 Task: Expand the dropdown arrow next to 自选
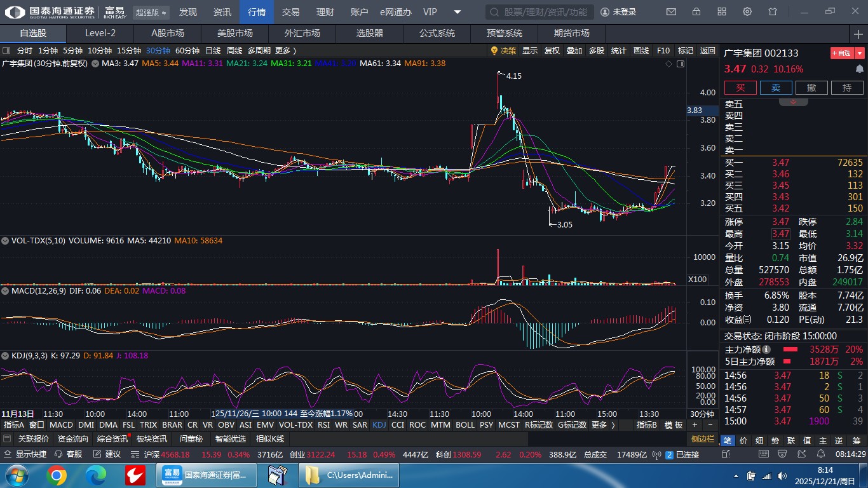pyautogui.click(x=860, y=53)
